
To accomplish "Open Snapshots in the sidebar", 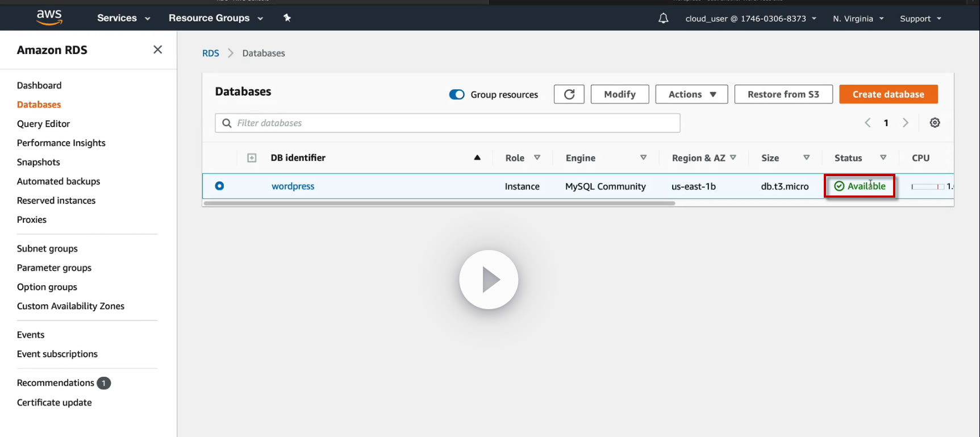I will pyautogui.click(x=39, y=162).
